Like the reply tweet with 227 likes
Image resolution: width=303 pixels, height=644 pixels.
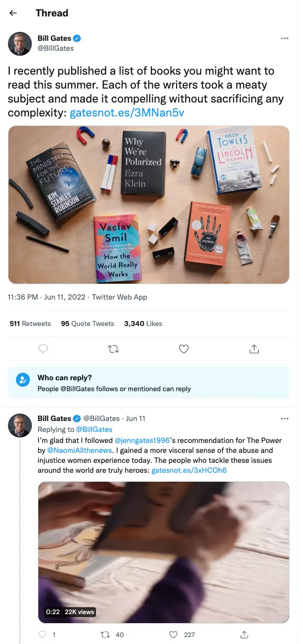tap(174, 635)
